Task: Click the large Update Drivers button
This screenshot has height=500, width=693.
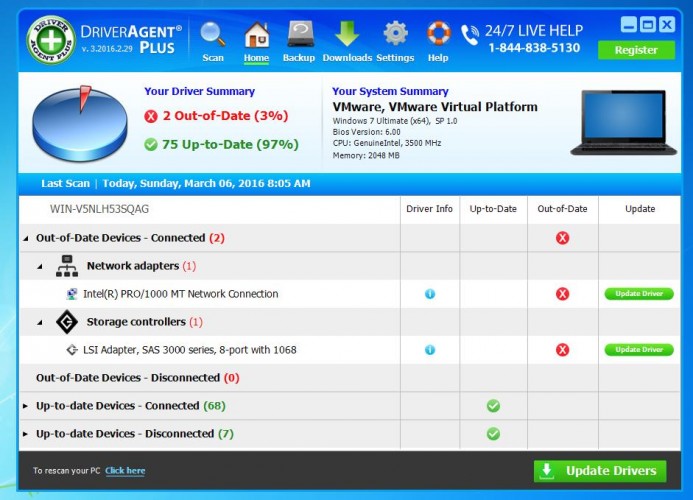Action: tap(600, 471)
